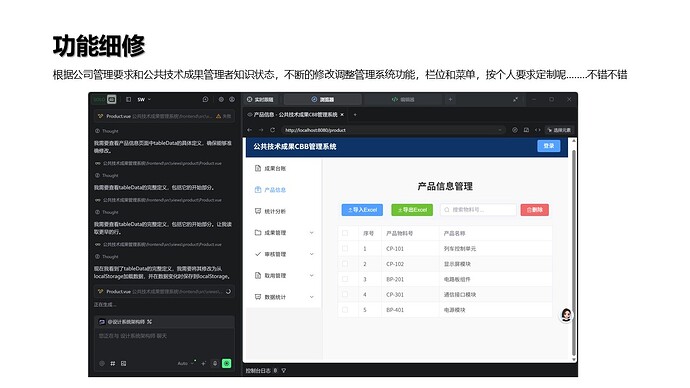690x388 pixels.
Task: Expand the first Thought block
Action: tap(107, 131)
